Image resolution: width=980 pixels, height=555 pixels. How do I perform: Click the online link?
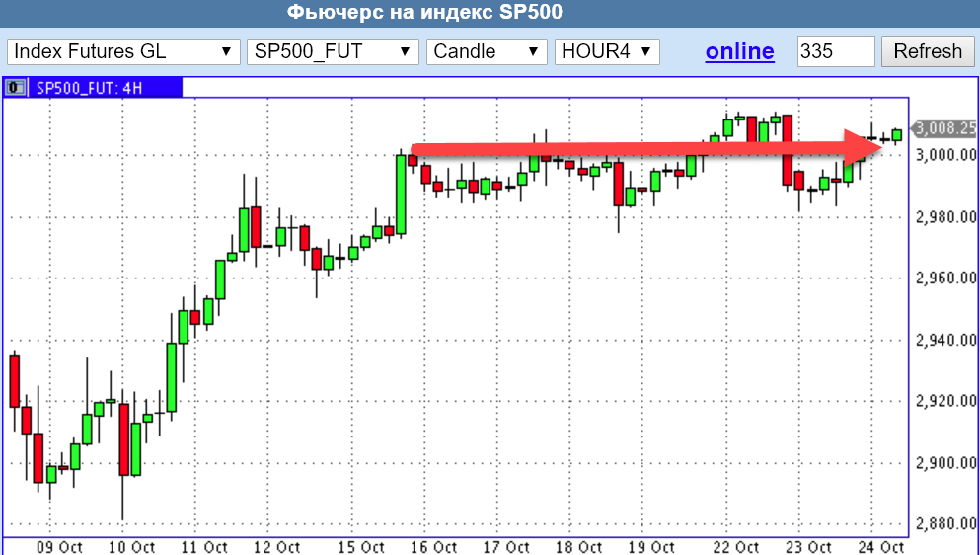coord(739,51)
